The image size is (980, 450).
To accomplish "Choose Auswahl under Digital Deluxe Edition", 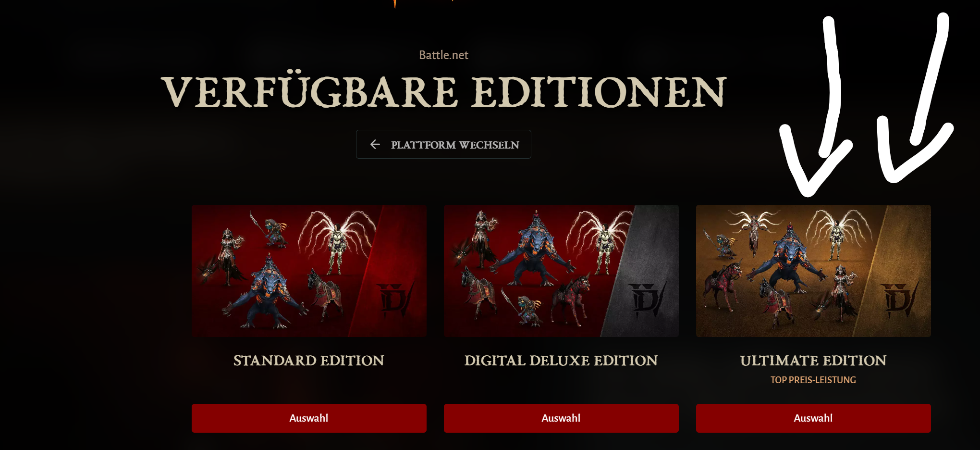I will point(561,418).
